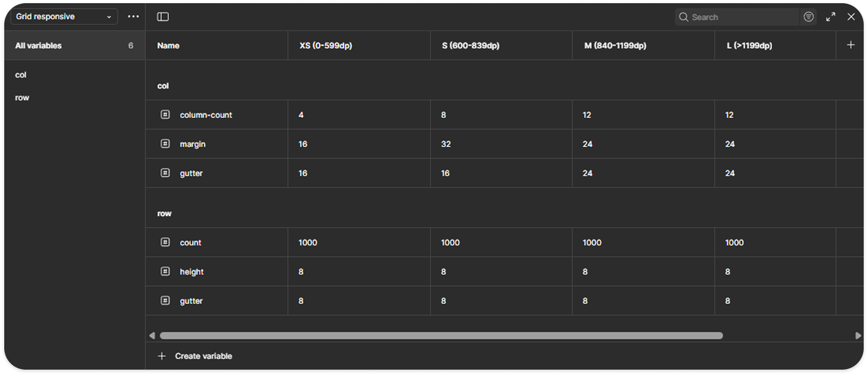The height and width of the screenshot is (375, 868).
Task: Select the row group in the sidebar
Action: click(x=22, y=97)
